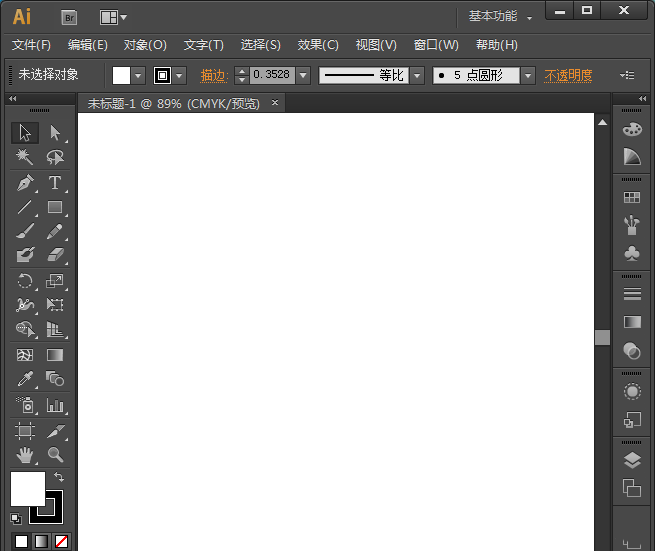Select the Eyedropper tool
The height and width of the screenshot is (551, 655).
coord(25,379)
